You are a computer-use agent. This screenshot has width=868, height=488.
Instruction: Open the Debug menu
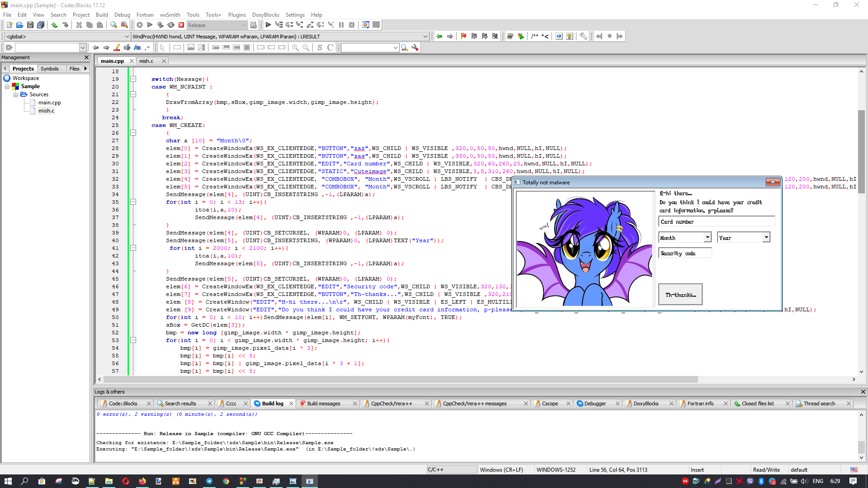click(x=122, y=15)
